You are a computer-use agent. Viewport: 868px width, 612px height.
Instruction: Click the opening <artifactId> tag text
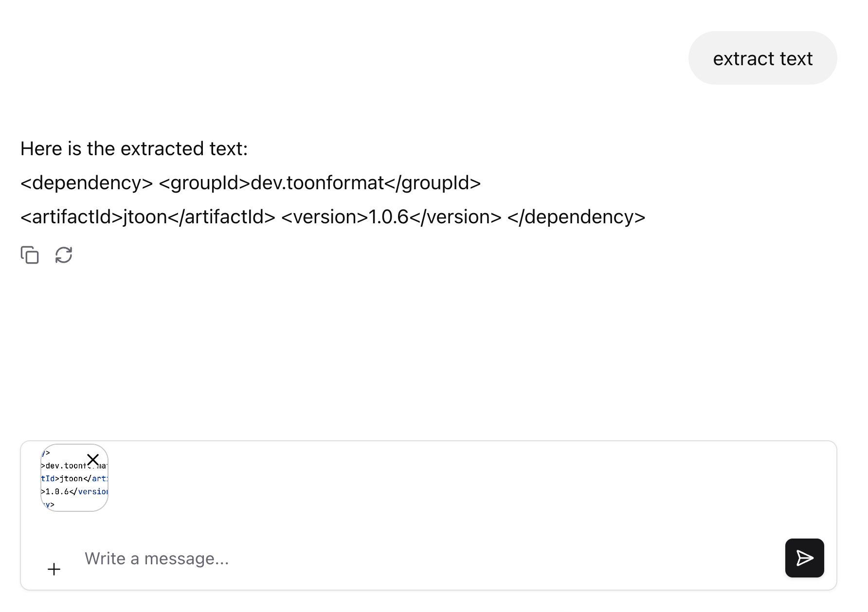pyautogui.click(x=72, y=217)
